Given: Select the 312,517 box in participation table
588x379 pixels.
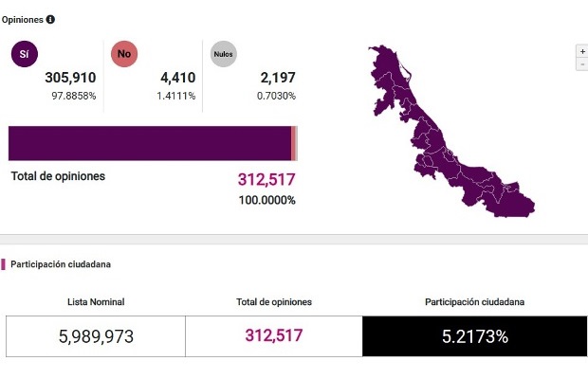Looking at the screenshot, I should click(273, 336).
